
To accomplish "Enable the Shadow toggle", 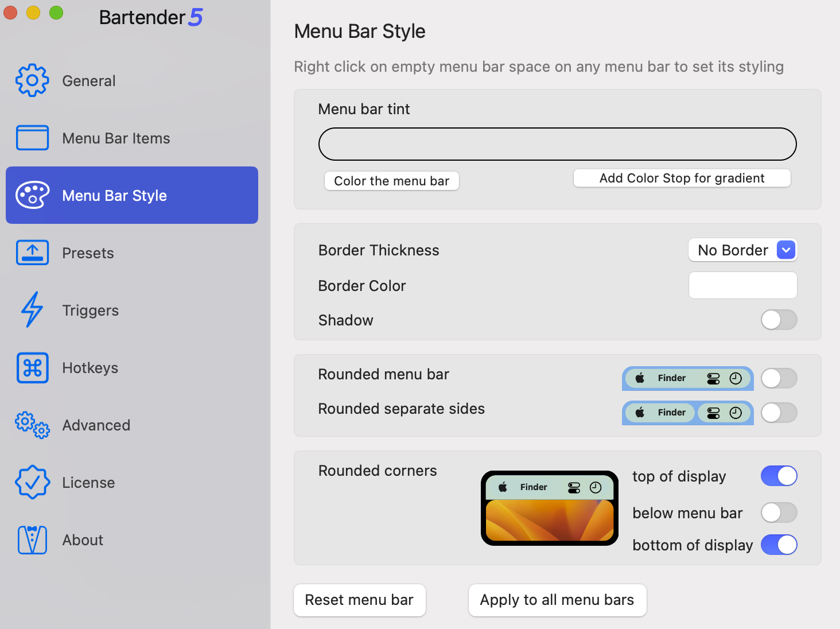I will (779, 320).
